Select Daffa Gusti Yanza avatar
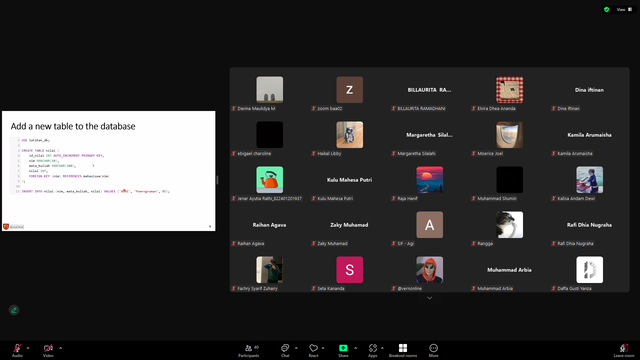Screen dimensions: 640x360 coord(589,270)
